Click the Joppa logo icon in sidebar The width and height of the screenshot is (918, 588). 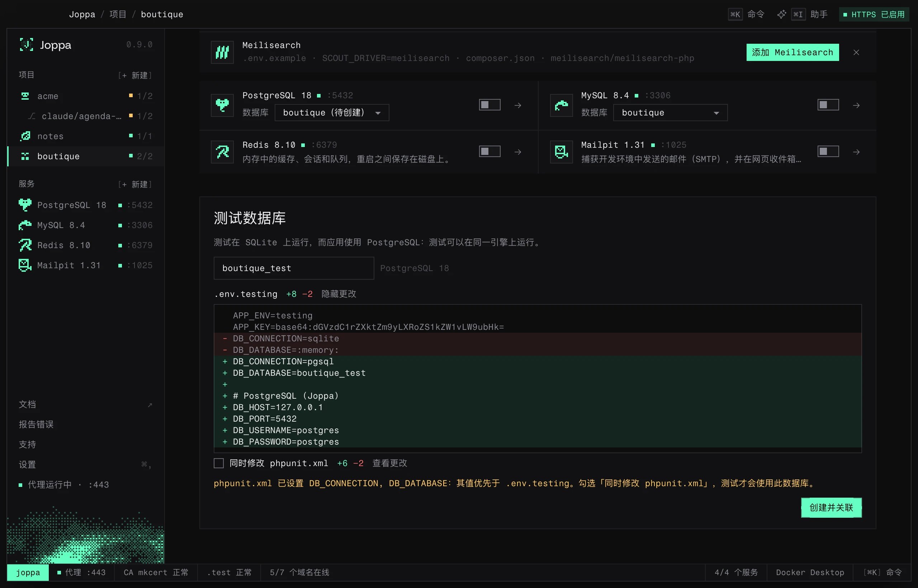click(x=26, y=45)
